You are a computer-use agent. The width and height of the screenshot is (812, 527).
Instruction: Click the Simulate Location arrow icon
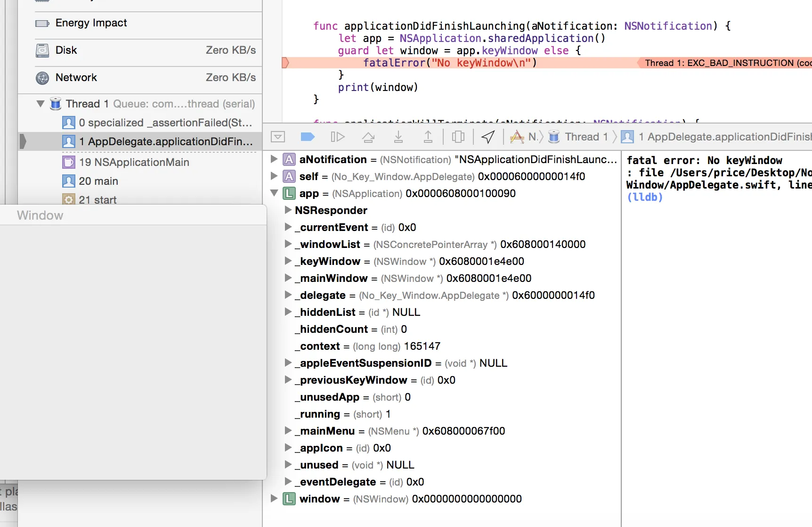(488, 137)
